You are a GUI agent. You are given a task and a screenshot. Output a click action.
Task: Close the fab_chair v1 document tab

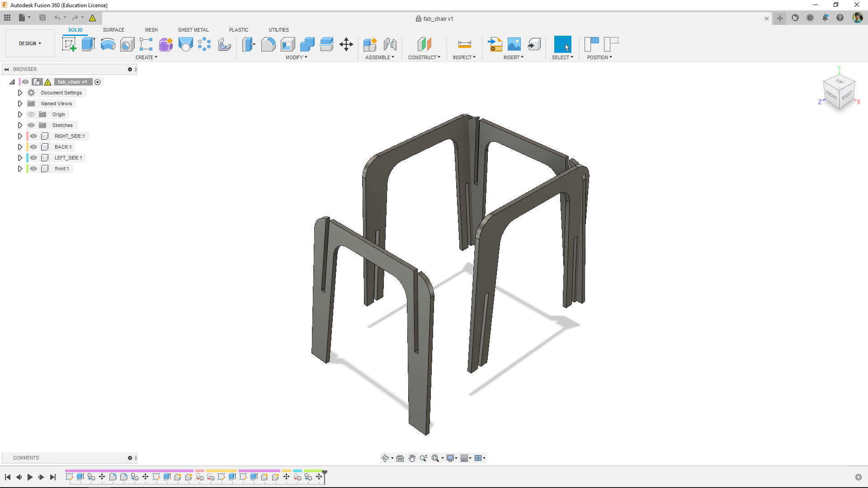click(x=767, y=19)
